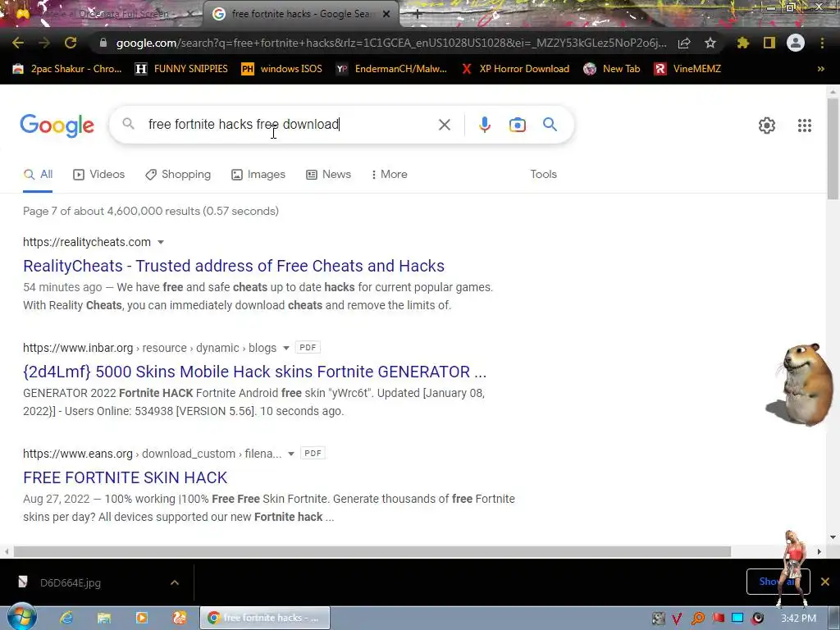840x630 pixels.
Task: Switch to Images results tab
Action: click(x=258, y=174)
